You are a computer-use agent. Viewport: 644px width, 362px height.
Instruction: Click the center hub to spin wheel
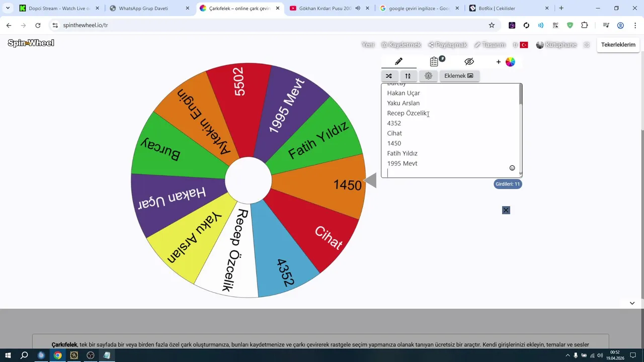pos(248,180)
